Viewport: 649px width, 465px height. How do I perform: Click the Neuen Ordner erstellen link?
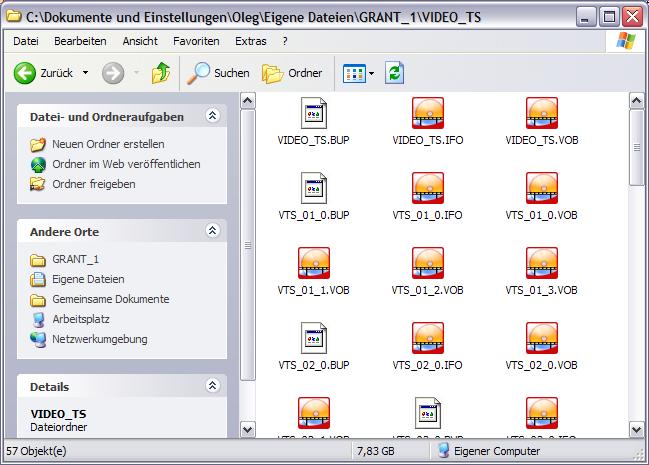pyautogui.click(x=93, y=144)
